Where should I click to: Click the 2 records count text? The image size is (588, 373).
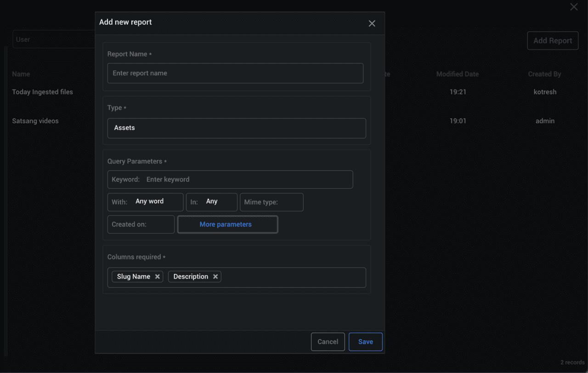tap(572, 362)
